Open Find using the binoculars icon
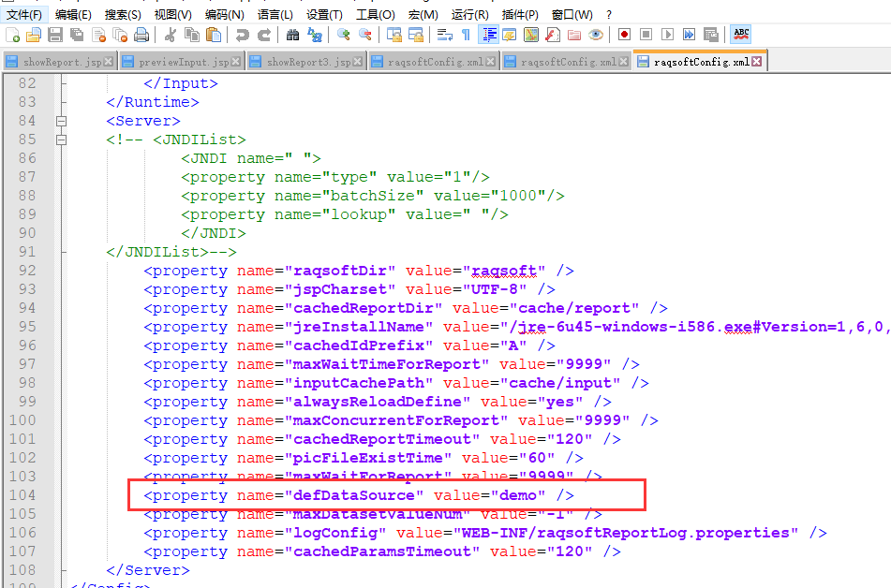 tap(292, 35)
